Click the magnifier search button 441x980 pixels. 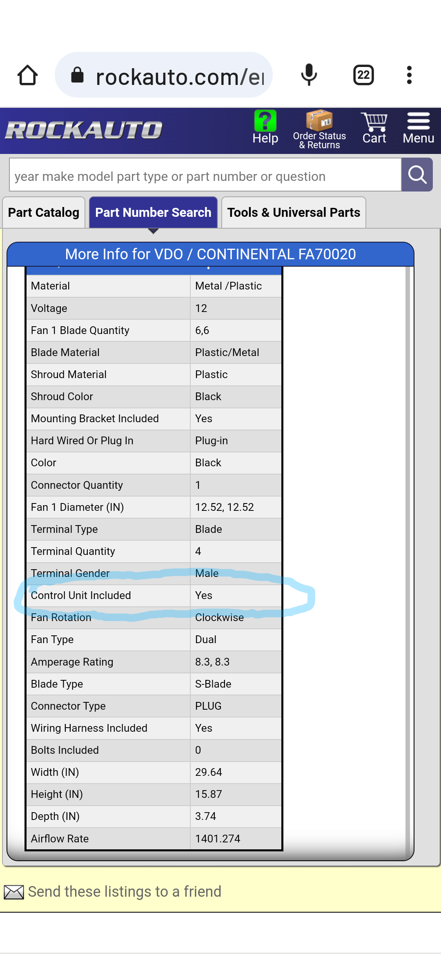tap(417, 175)
